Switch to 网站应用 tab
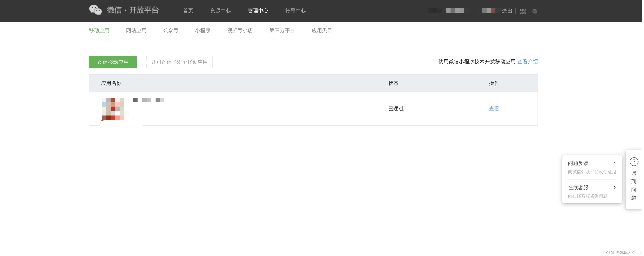The image size is (644, 256). tap(136, 31)
